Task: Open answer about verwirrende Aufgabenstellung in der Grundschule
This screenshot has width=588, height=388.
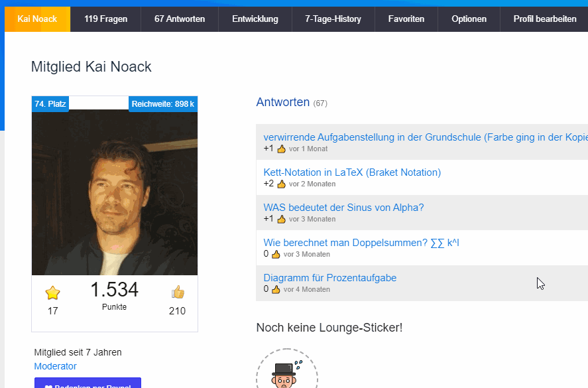Action: coord(426,137)
